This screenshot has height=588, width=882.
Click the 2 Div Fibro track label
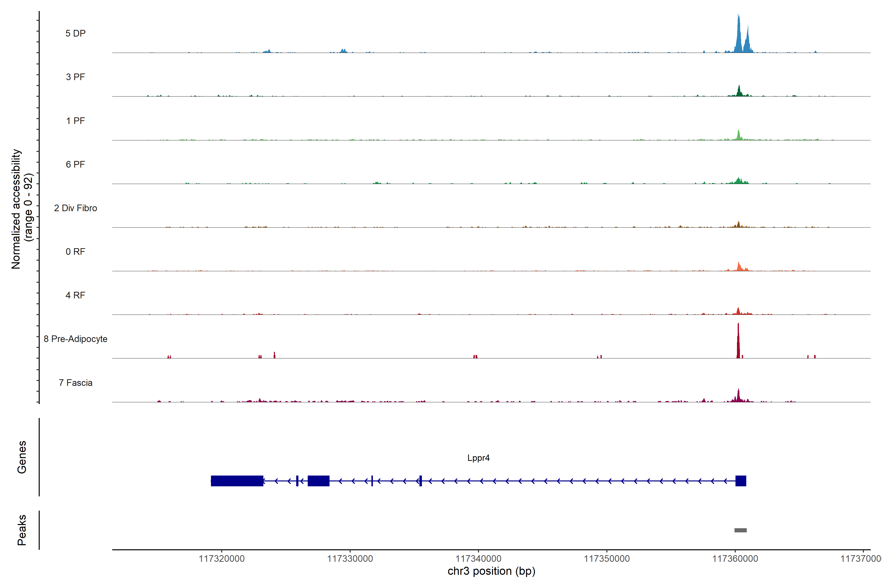[75, 208]
